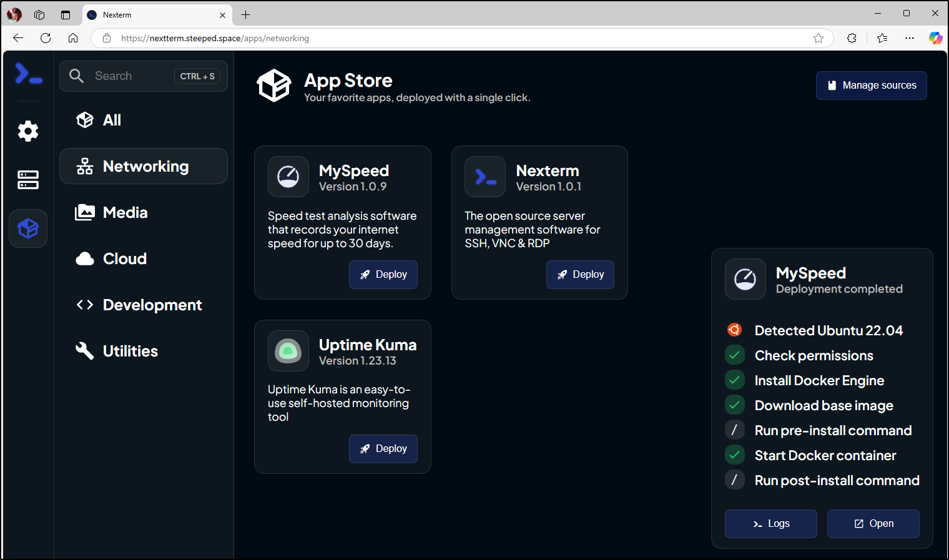Click the App Store box icon in the header
Image resolution: width=949 pixels, height=560 pixels.
tap(274, 86)
